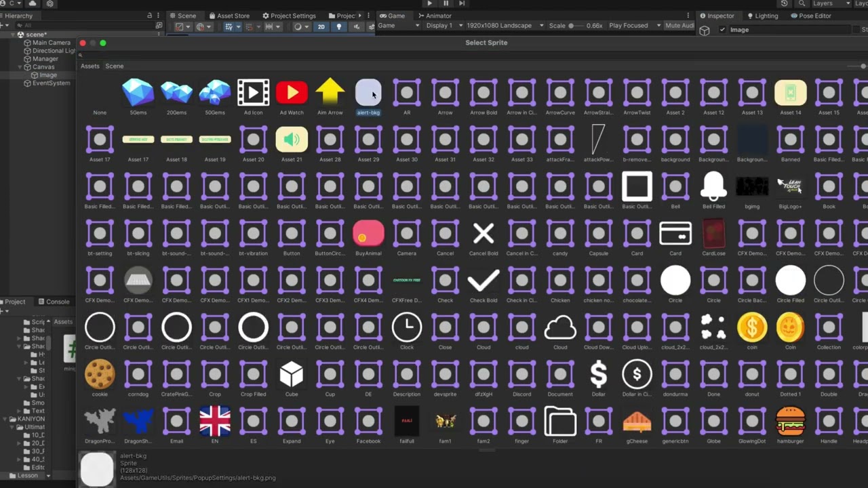Collapse the Canvas node in Hierarchy

coord(20,67)
